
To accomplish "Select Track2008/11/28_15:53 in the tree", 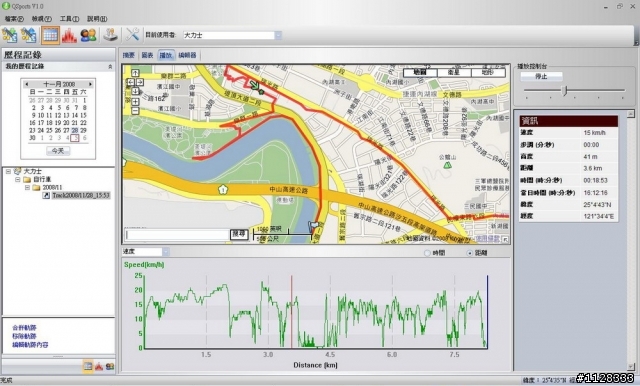I will (81, 195).
